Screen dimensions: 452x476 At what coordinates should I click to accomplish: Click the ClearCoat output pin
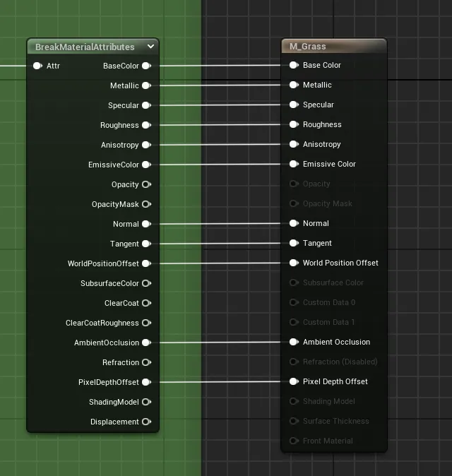click(x=147, y=303)
